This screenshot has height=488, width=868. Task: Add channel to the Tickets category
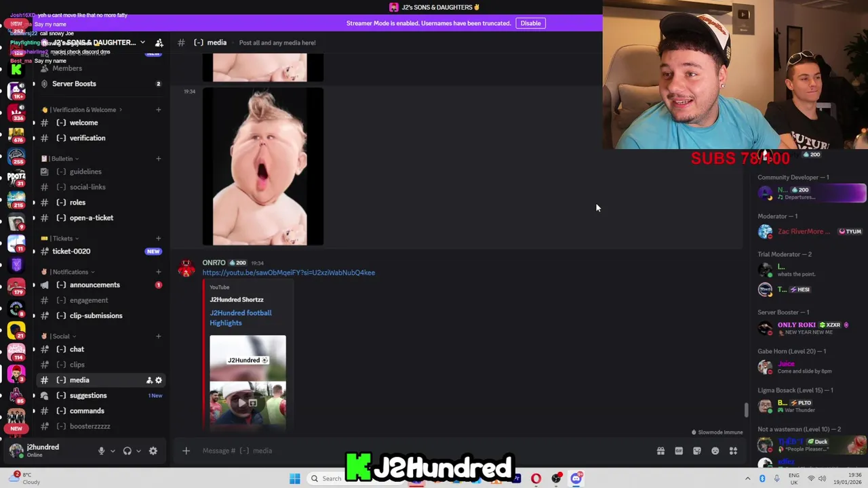pyautogui.click(x=158, y=239)
